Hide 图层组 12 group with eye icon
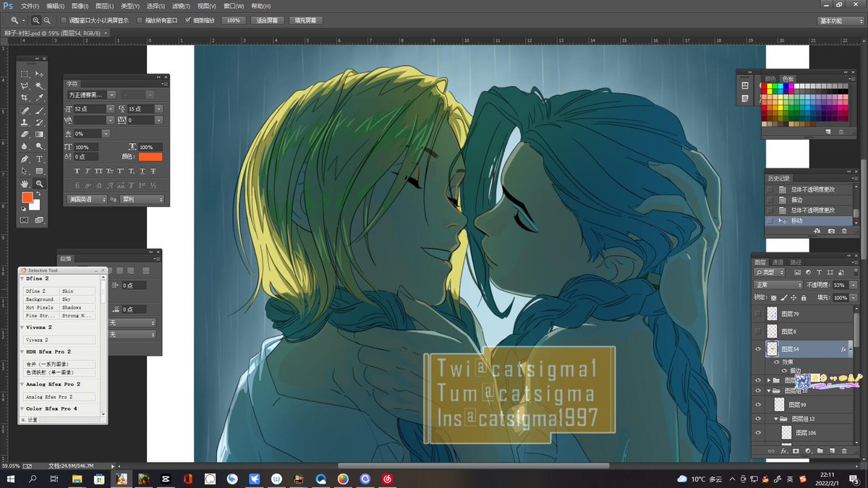Image resolution: width=868 pixels, height=488 pixels. 758,419
